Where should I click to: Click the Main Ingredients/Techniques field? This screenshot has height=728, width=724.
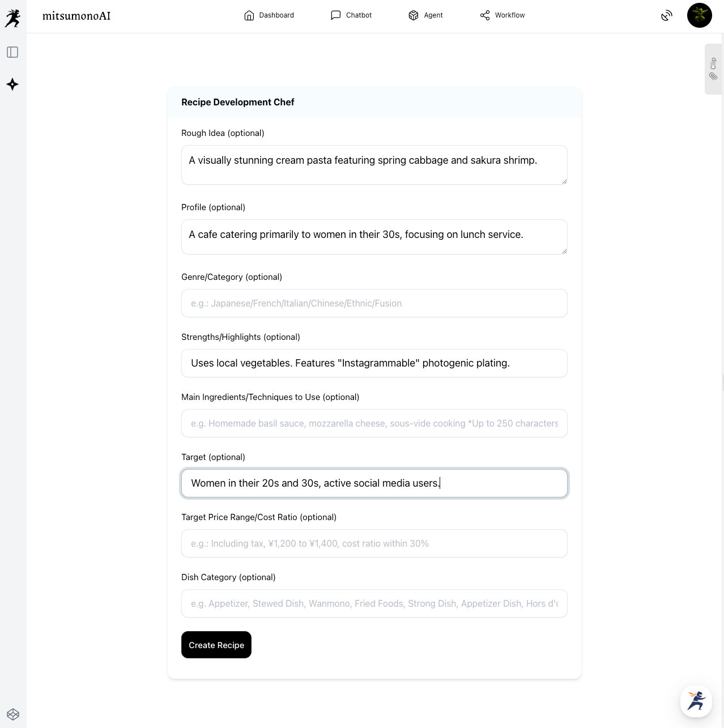pyautogui.click(x=374, y=423)
